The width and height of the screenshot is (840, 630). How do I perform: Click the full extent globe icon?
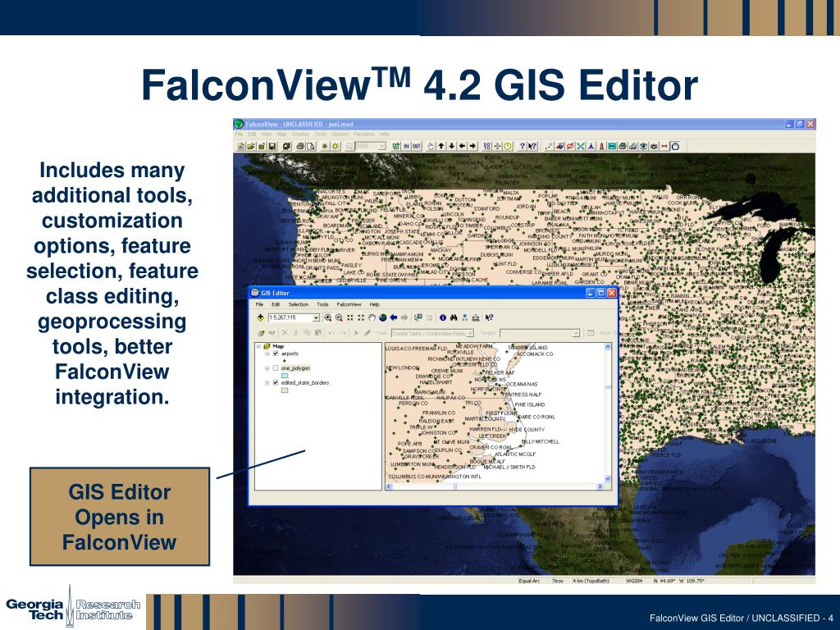coord(383,317)
